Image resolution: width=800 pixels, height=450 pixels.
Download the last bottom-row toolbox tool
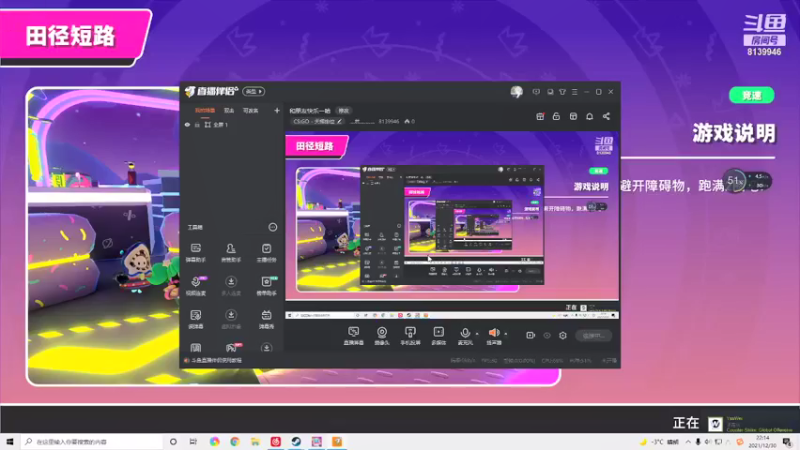click(266, 348)
